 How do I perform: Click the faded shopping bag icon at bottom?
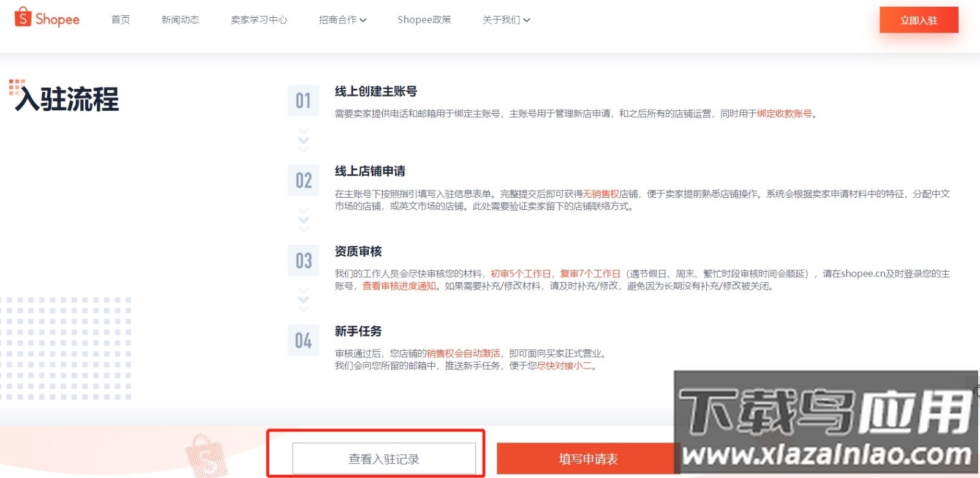click(x=207, y=457)
